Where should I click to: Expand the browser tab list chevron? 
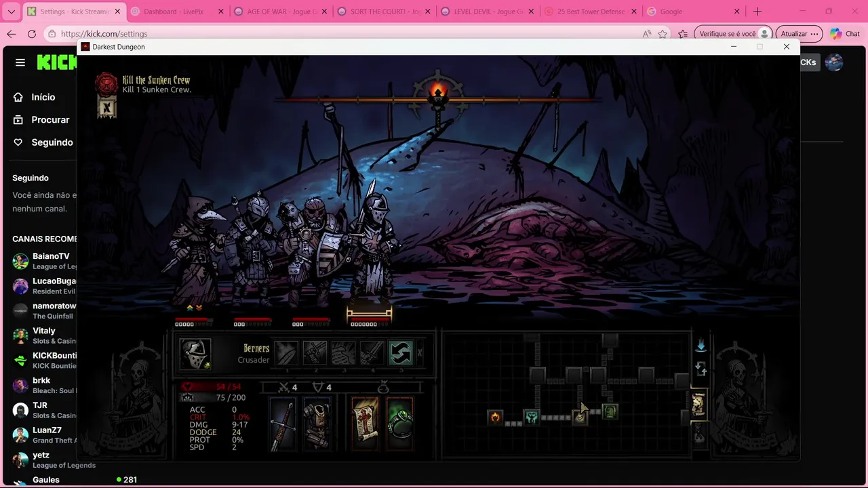tap(12, 12)
